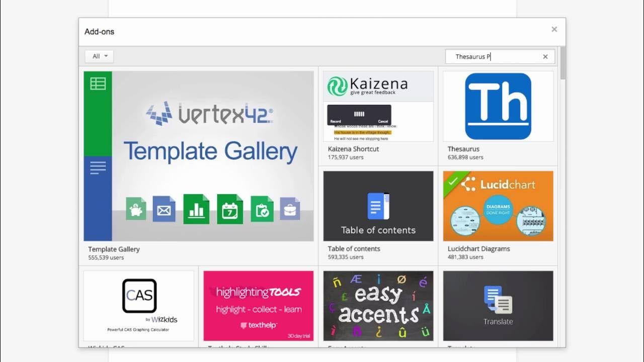Click the Table of contents title text
The image size is (644, 362).
coord(354,249)
